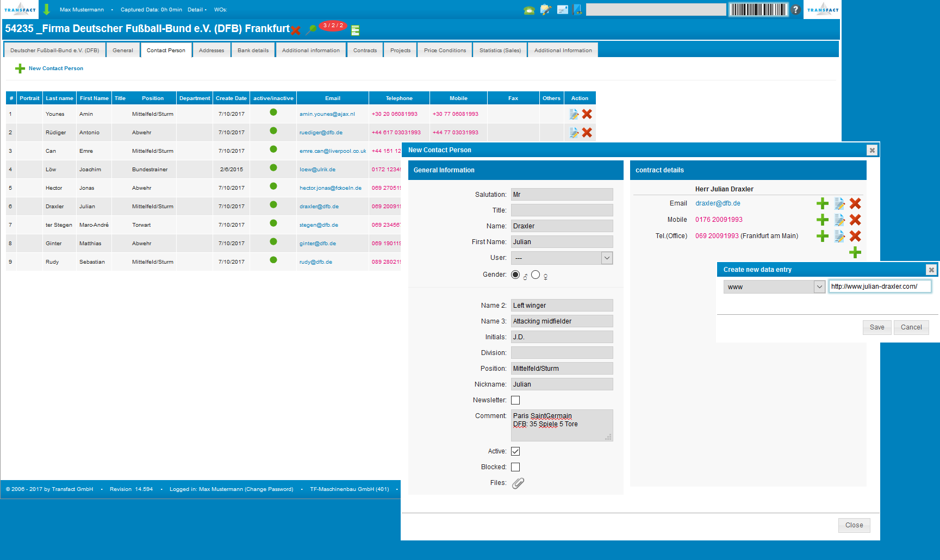The height and width of the screenshot is (560, 940).
Task: Delete the Email contract detail
Action: pyautogui.click(x=855, y=204)
